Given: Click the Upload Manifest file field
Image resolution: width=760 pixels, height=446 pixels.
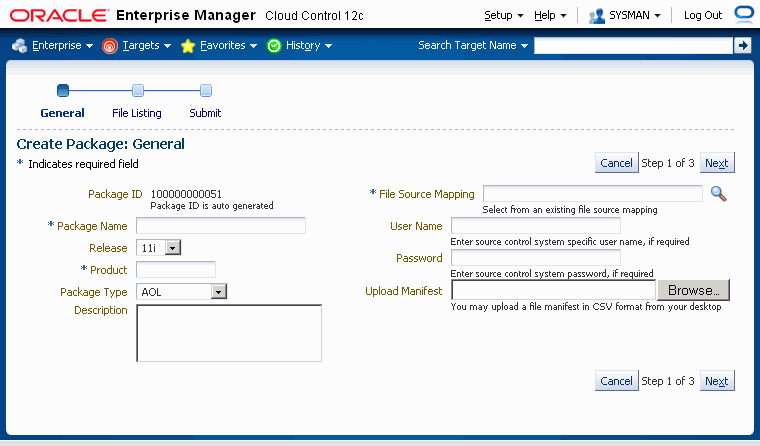Looking at the screenshot, I should [x=554, y=290].
